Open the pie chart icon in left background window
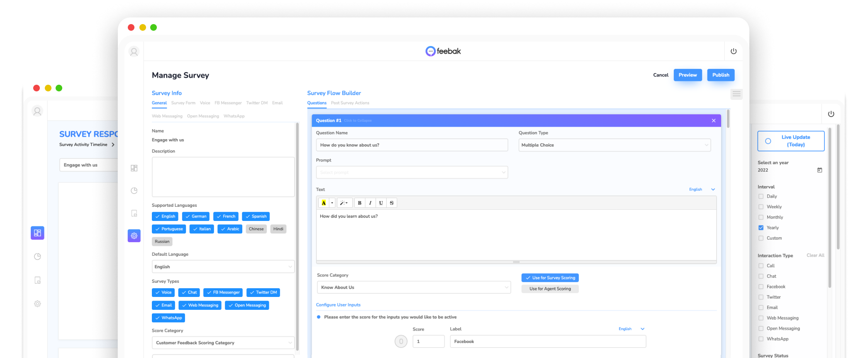 point(37,256)
